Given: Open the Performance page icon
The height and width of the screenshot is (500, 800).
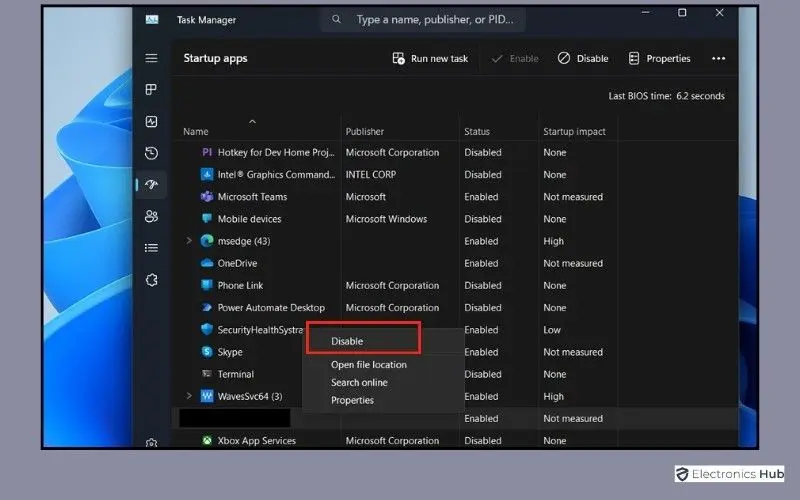Looking at the screenshot, I should 151,121.
